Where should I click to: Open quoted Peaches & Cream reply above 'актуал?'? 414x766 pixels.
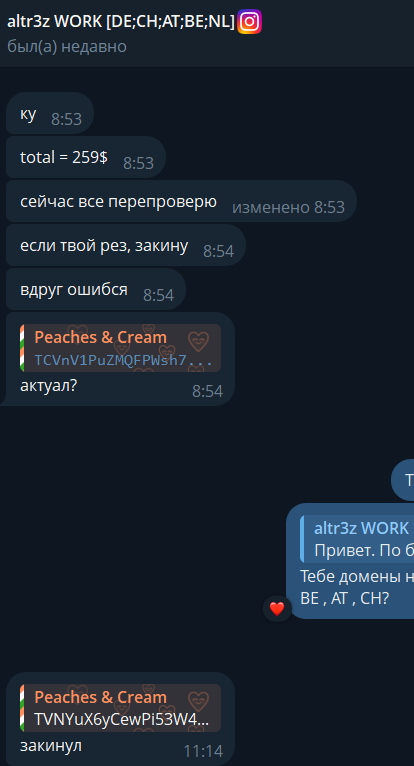point(120,348)
